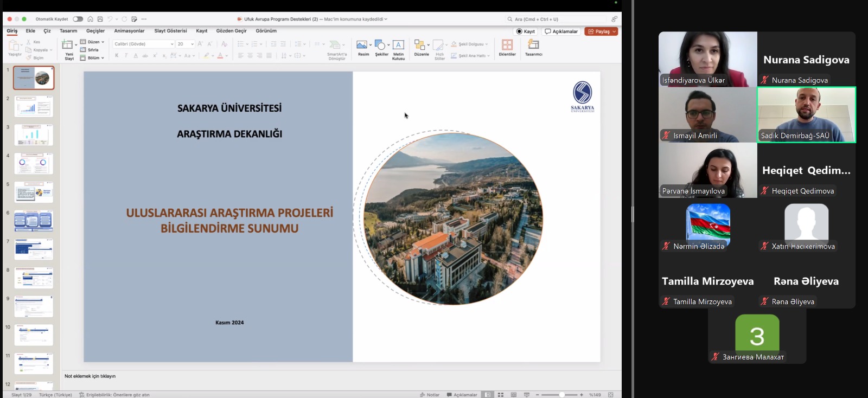Click the Undo arrow icon
868x398 pixels.
(110, 19)
